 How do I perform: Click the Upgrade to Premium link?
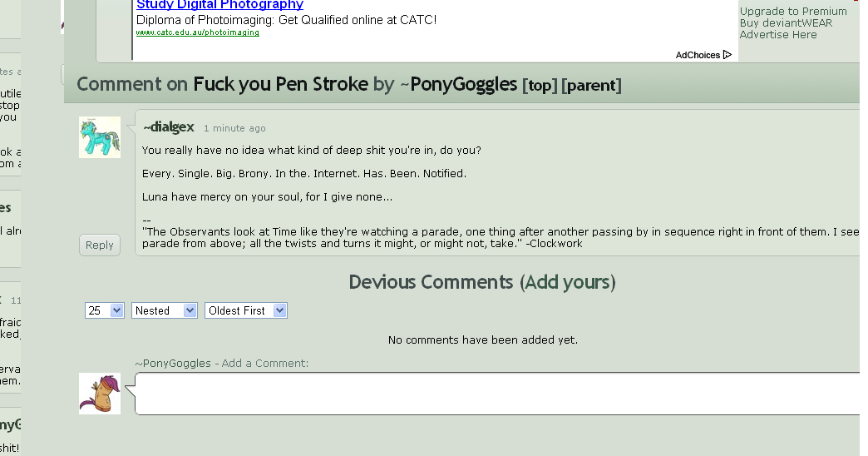[x=793, y=12]
